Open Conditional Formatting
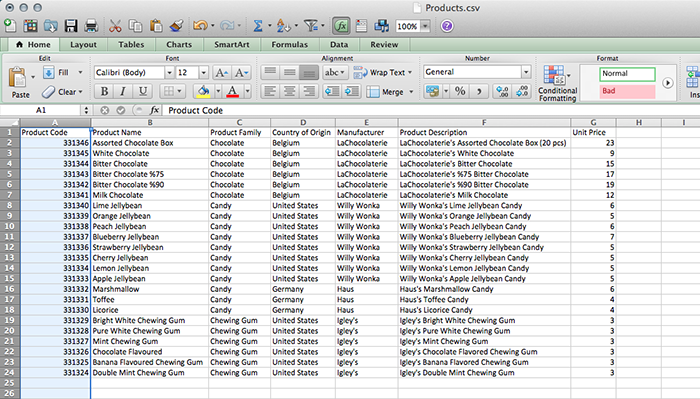This screenshot has width=700, height=399. [557, 83]
